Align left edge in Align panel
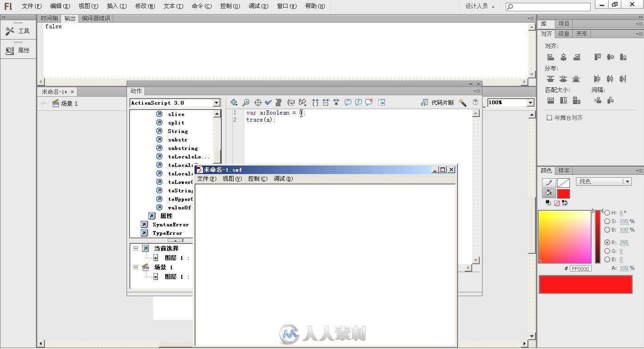644x349 pixels. tap(551, 57)
